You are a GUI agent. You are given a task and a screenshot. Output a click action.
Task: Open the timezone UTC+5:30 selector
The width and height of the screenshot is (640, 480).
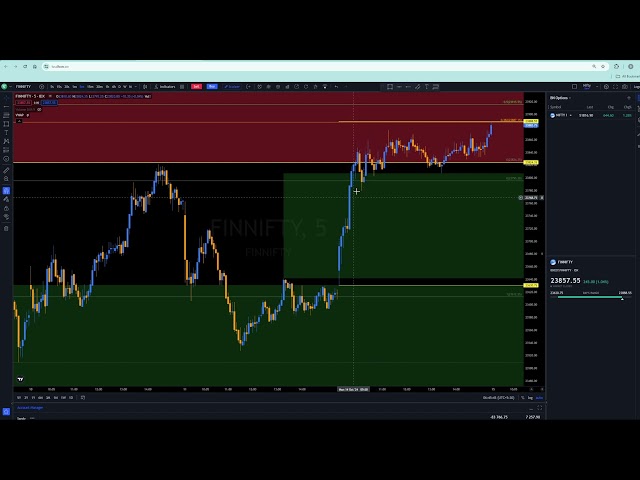tap(498, 398)
